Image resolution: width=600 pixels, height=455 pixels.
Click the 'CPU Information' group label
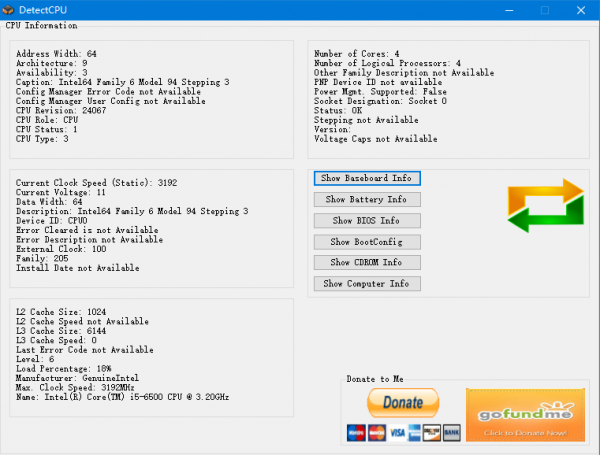pyautogui.click(x=41, y=26)
